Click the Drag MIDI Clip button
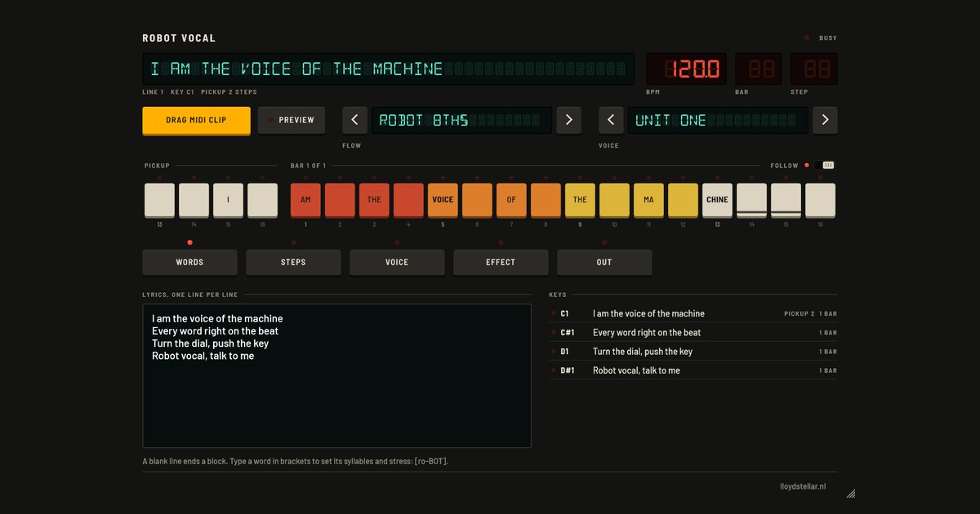980x514 pixels. tap(196, 120)
